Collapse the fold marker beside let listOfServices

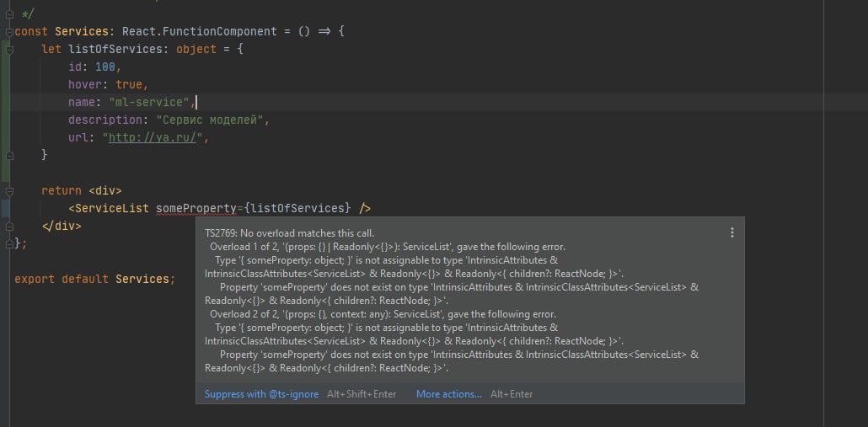(x=9, y=49)
